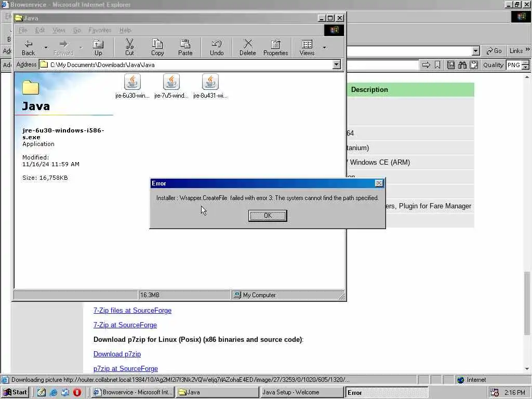Viewport: 532px width, 399px height.
Task: Click the 2:16 PM taskbar clock
Action: (514, 393)
